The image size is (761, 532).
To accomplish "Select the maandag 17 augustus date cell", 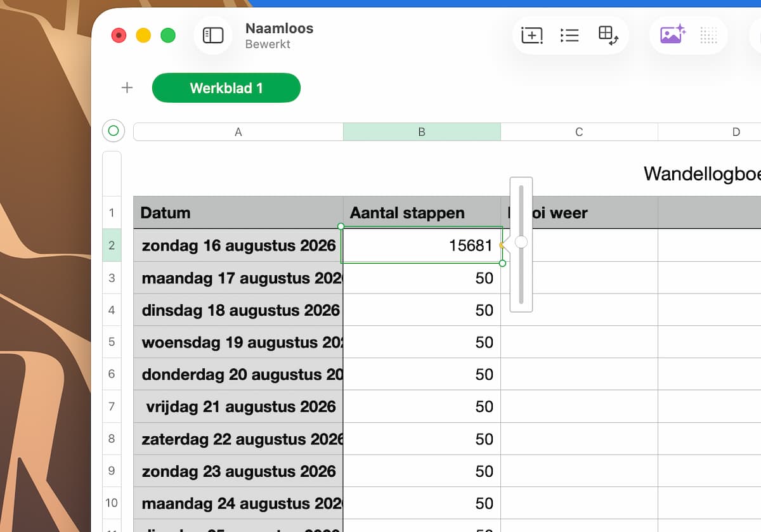I will (x=238, y=277).
